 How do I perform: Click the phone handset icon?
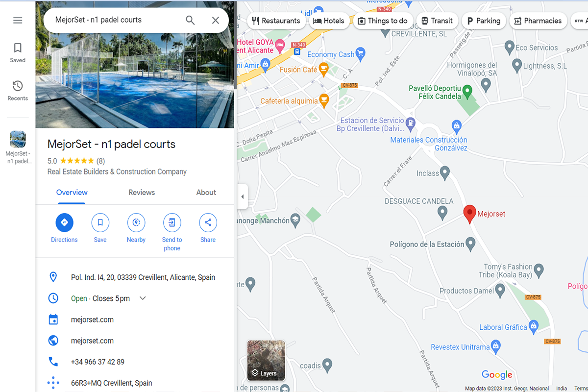pyautogui.click(x=53, y=362)
